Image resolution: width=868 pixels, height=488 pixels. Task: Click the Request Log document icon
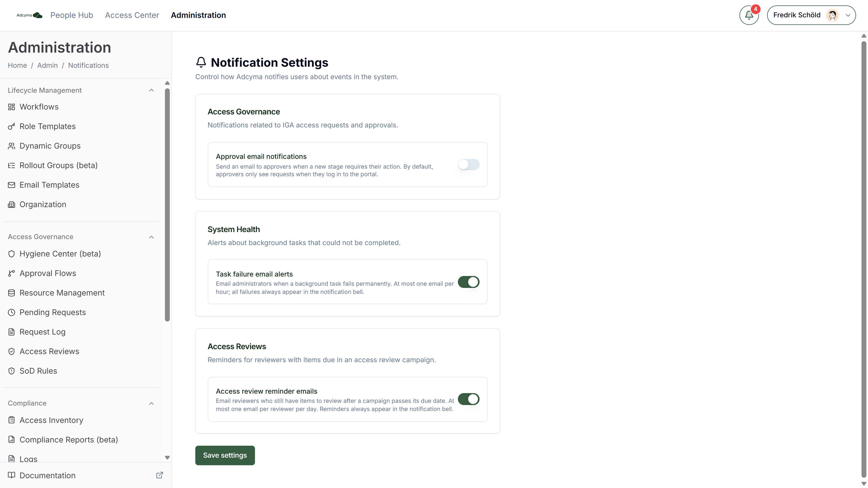(x=11, y=332)
